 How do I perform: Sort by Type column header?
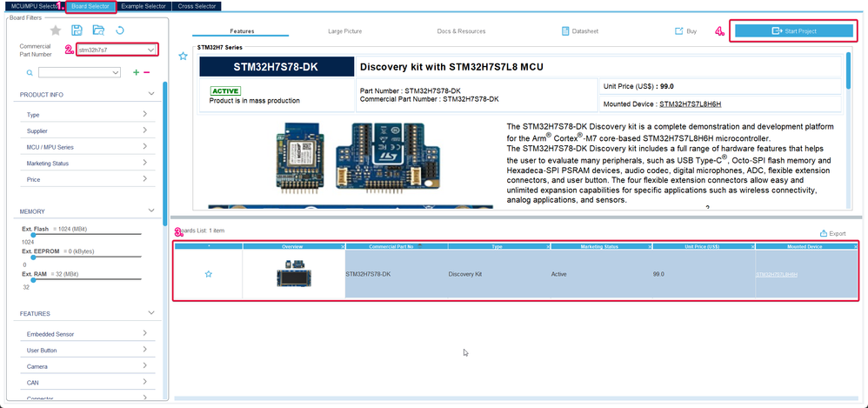[x=497, y=246]
